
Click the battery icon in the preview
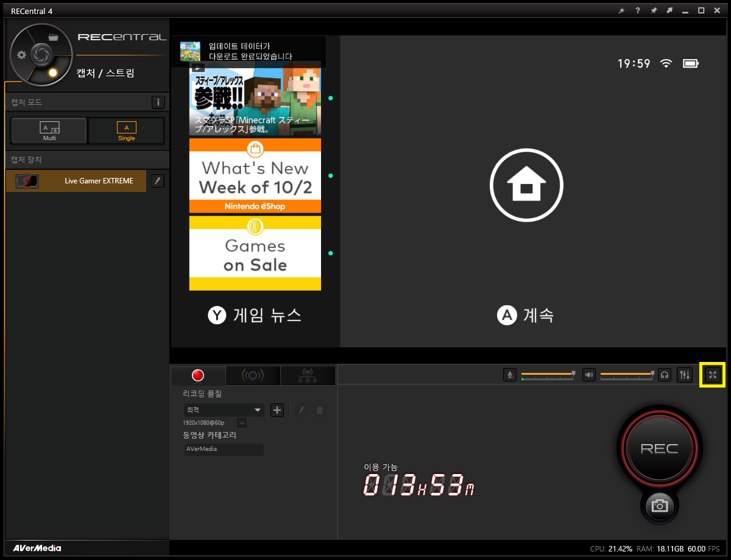tap(691, 63)
